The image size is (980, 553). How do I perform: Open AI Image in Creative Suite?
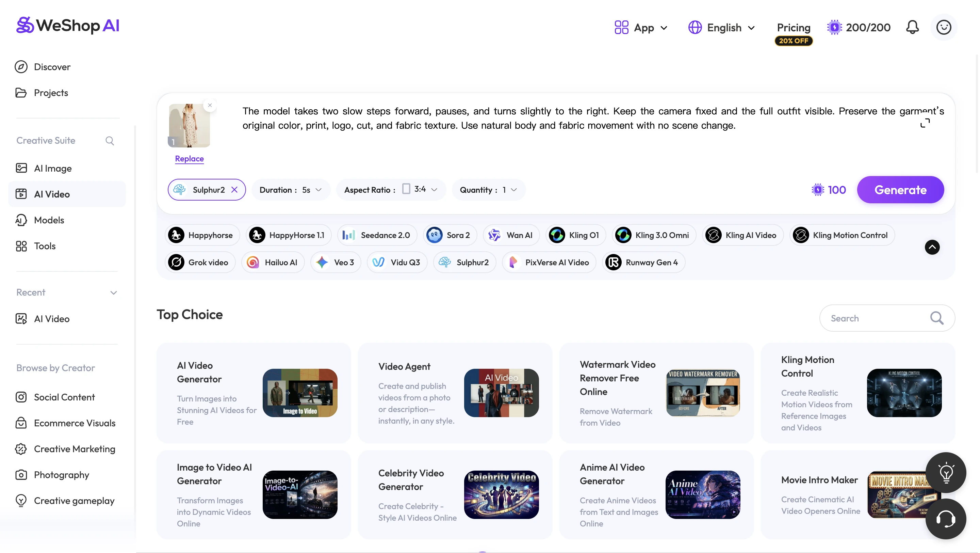point(67,168)
